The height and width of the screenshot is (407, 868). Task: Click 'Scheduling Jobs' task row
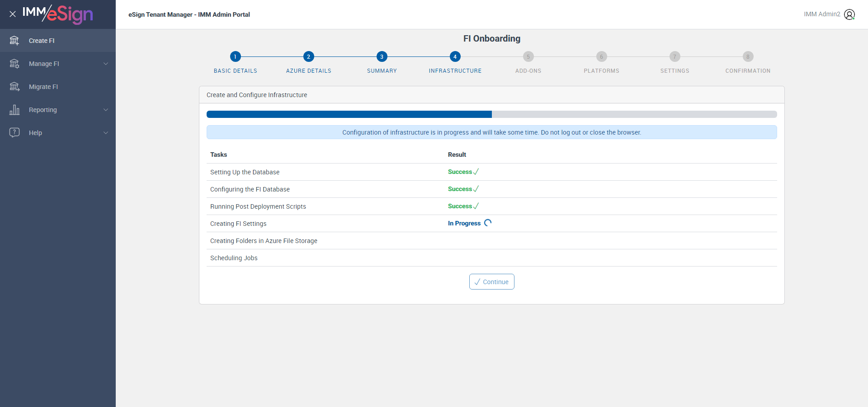491,258
